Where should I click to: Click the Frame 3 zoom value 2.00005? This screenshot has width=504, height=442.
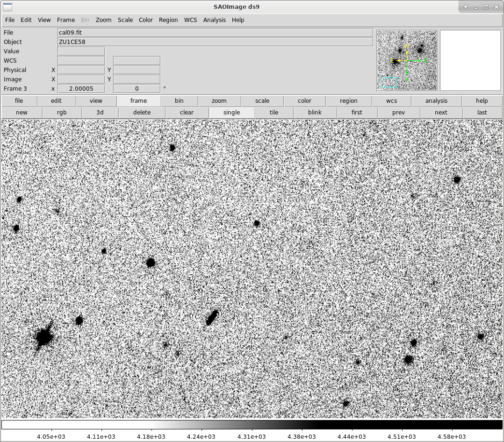81,89
